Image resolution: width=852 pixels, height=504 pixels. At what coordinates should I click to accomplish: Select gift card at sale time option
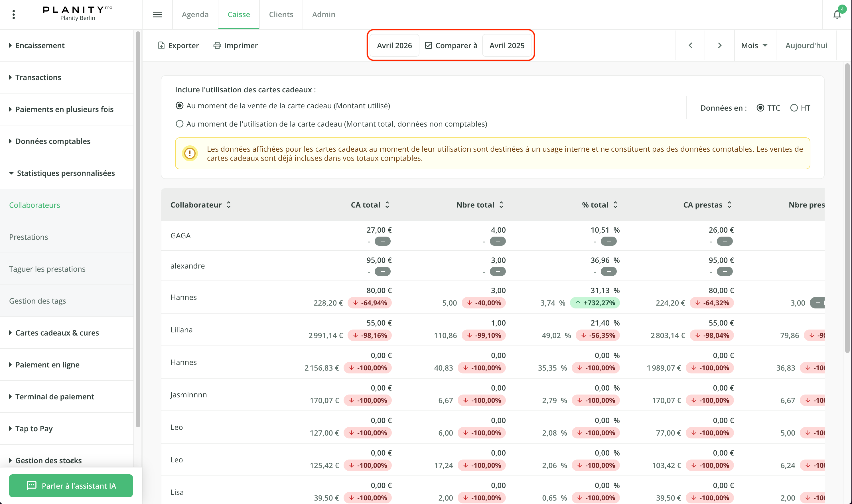pos(179,106)
